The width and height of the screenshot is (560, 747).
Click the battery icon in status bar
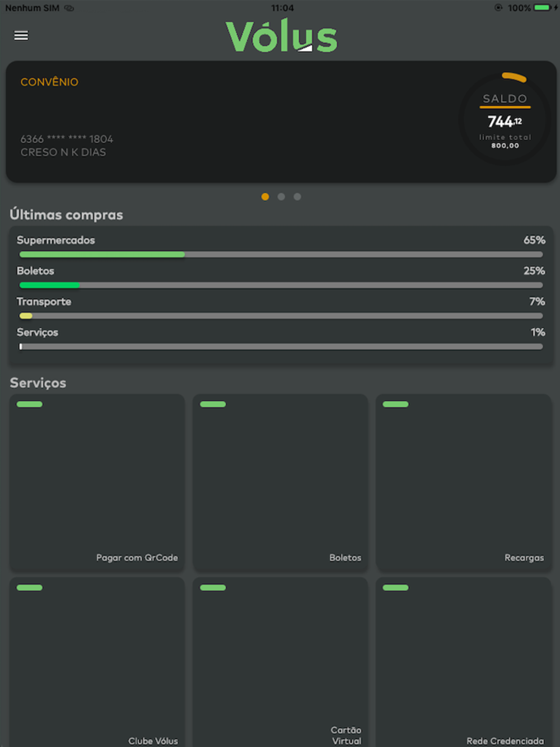(x=543, y=8)
